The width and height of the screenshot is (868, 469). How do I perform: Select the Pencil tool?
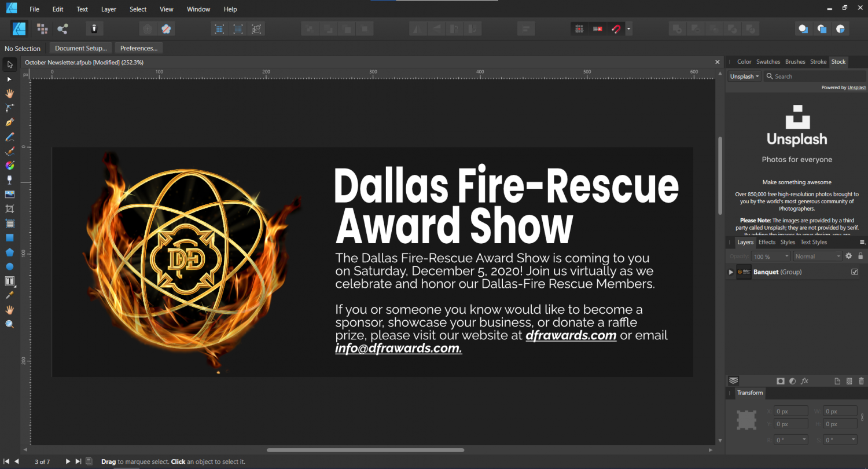[x=10, y=137]
